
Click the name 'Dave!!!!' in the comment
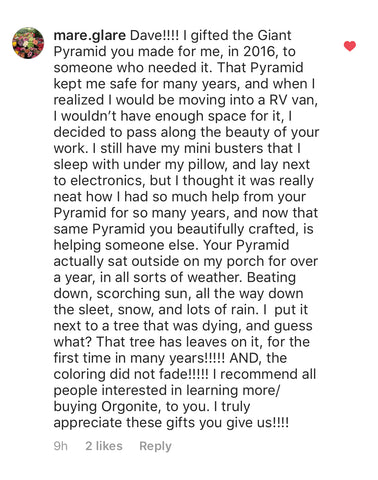coord(154,35)
